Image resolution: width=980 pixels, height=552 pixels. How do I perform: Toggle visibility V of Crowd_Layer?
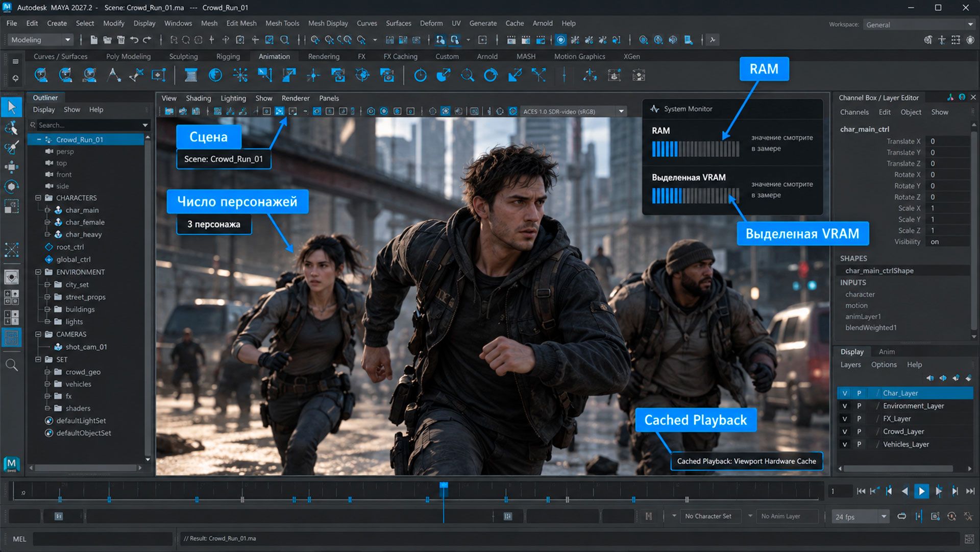pyautogui.click(x=845, y=431)
